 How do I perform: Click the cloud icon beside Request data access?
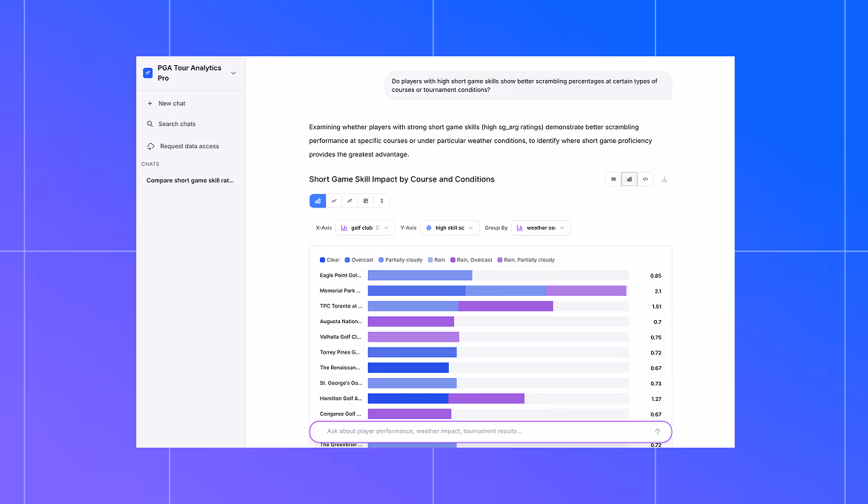coord(150,146)
